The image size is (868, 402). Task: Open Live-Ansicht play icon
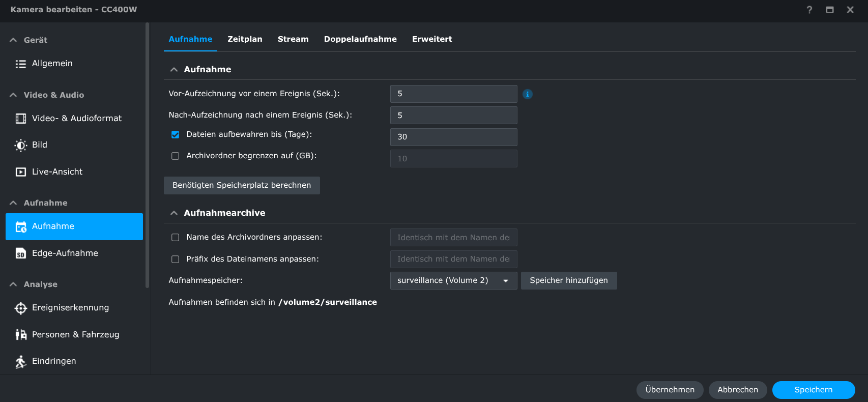[20, 172]
